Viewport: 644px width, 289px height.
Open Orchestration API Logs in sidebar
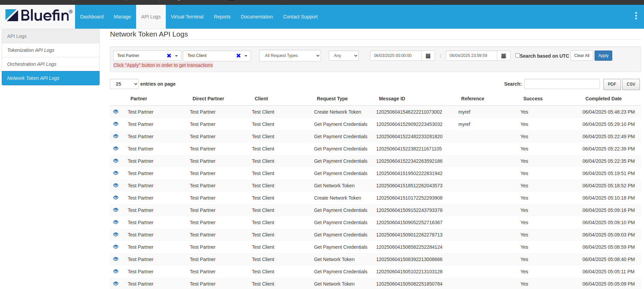(x=50, y=64)
